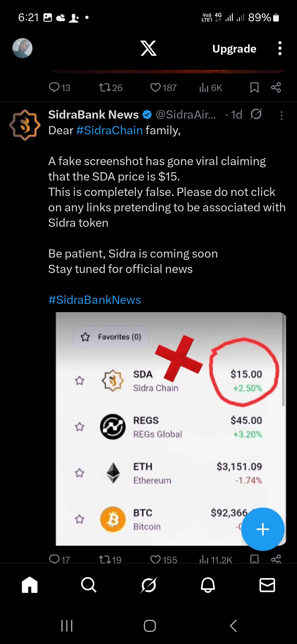This screenshot has width=297, height=644.
Task: Tap the Upgrade button
Action: (234, 49)
